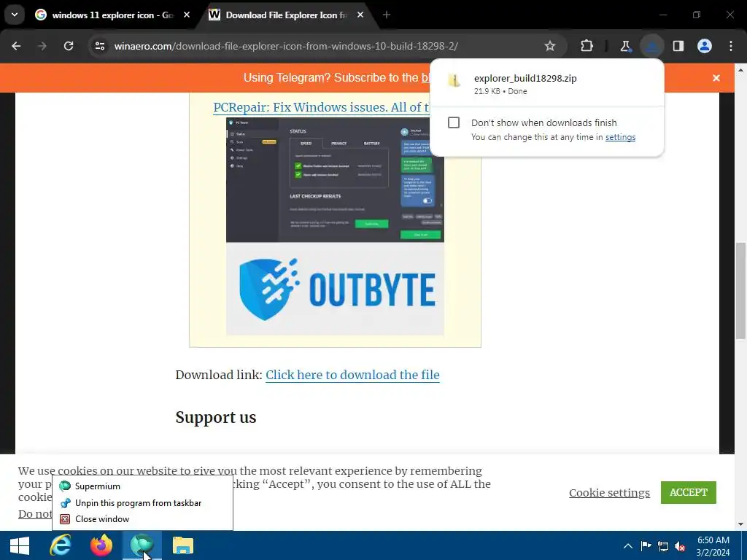747x560 pixels.
Task: Open File Explorer from the taskbar
Action: coord(183,545)
